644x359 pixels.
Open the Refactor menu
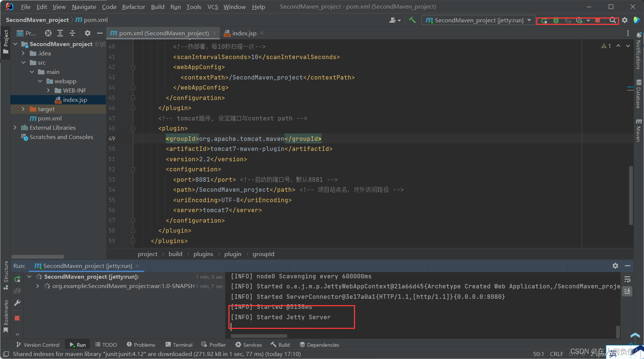point(133,7)
